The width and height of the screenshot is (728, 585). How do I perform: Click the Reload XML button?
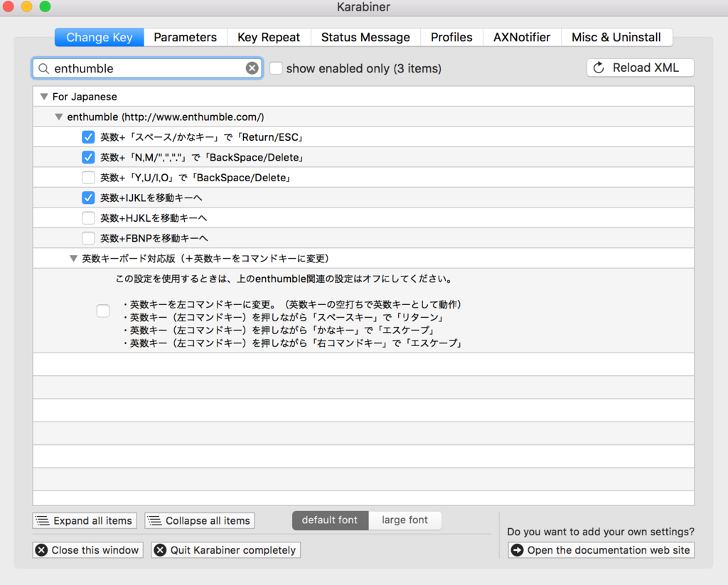pyautogui.click(x=640, y=68)
